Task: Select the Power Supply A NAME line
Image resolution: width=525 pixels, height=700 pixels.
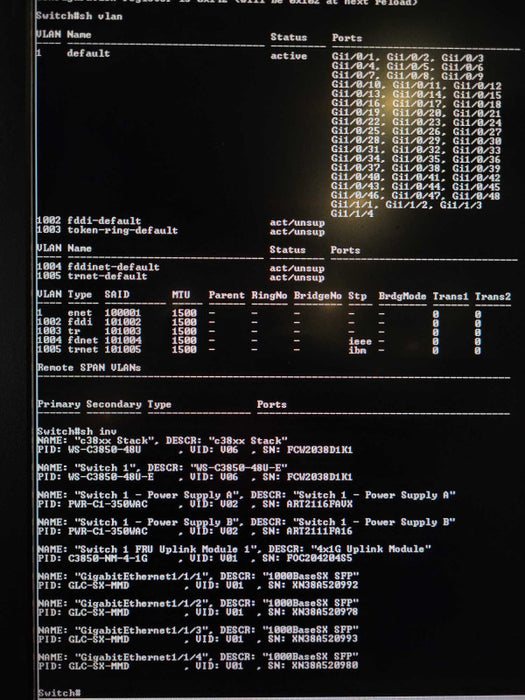Action: (x=246, y=495)
